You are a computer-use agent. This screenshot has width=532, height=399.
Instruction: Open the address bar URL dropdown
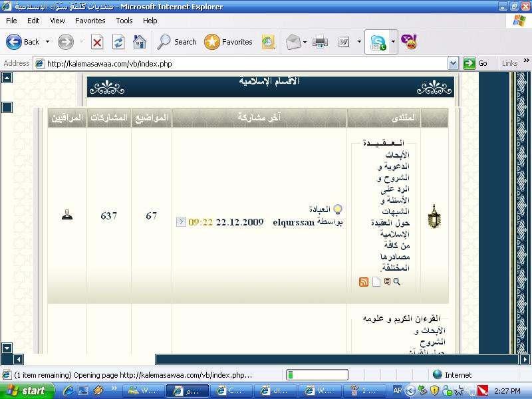click(x=453, y=63)
